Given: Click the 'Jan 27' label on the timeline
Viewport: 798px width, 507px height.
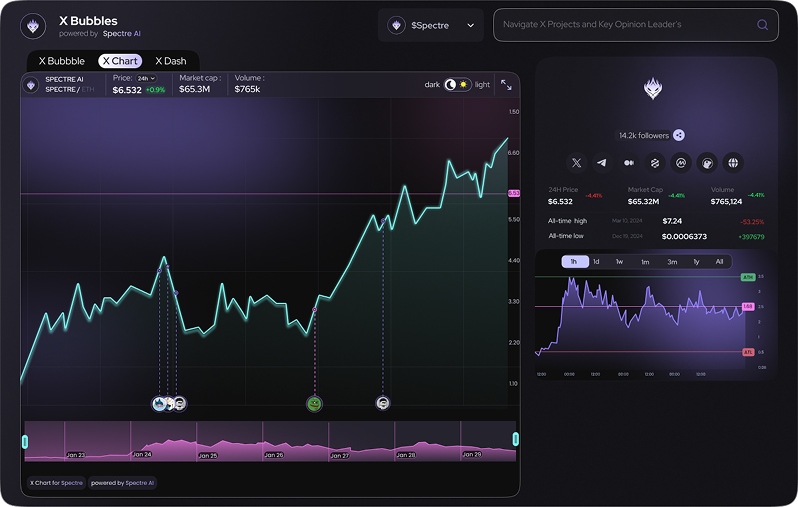Looking at the screenshot, I should point(339,456).
